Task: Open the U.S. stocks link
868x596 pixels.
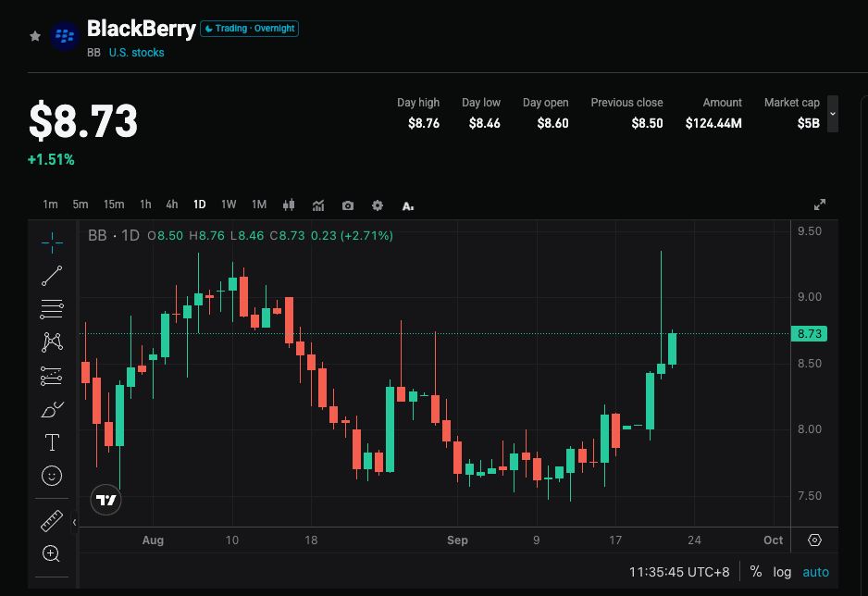Action: click(136, 53)
